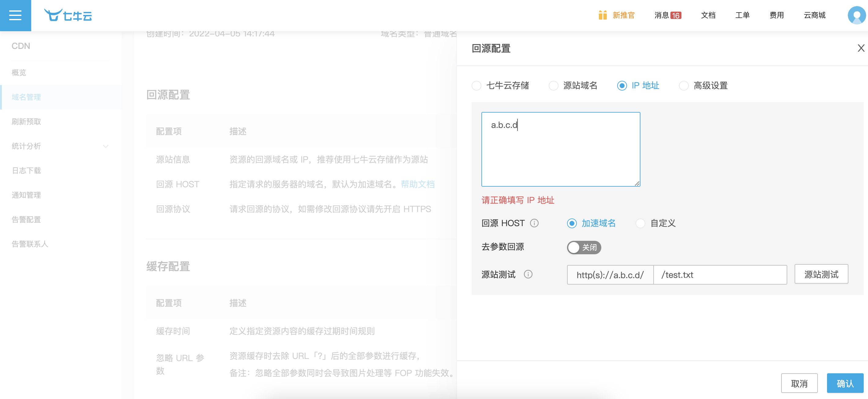Click the 帮助文档 link

coord(417,184)
